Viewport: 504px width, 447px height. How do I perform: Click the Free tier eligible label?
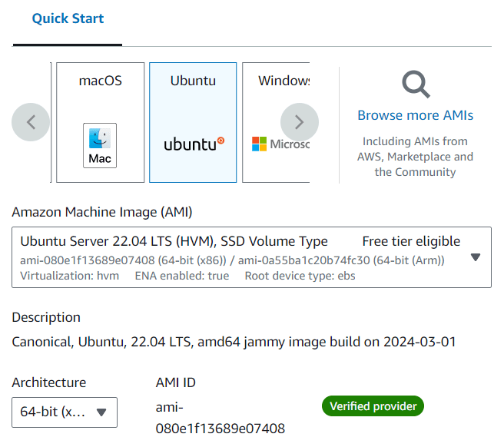(411, 241)
